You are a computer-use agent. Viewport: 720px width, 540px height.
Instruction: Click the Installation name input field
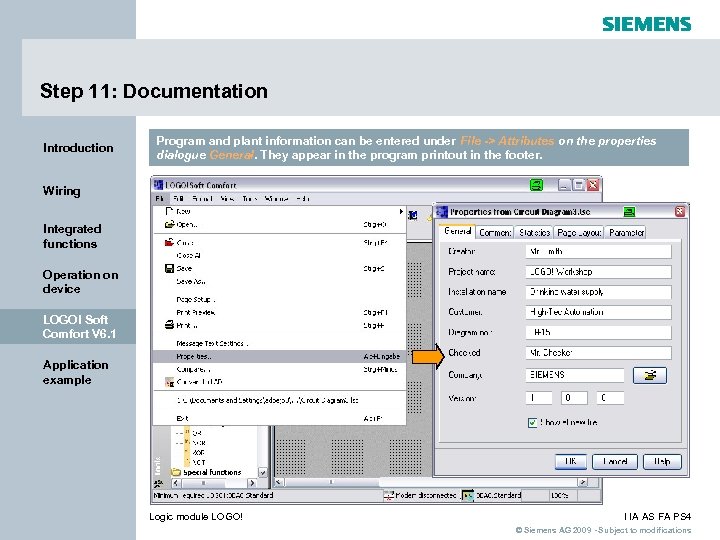[598, 292]
